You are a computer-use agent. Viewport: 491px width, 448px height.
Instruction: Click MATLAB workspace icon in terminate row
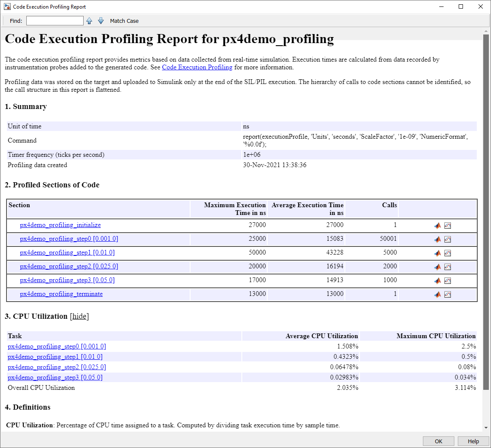(x=438, y=294)
